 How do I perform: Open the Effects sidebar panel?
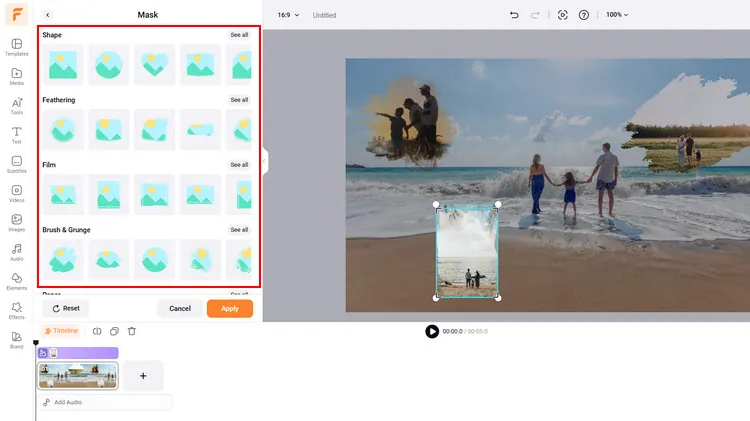17,310
